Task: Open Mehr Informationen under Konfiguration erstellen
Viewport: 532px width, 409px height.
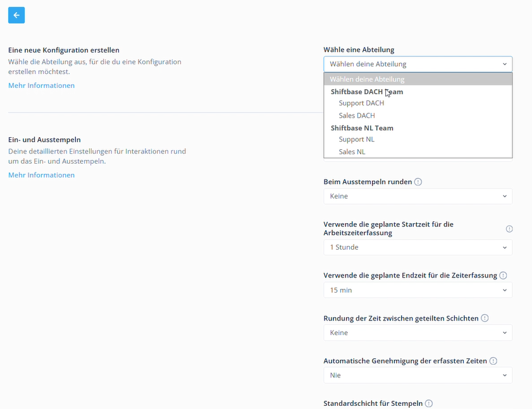Action: pyautogui.click(x=41, y=85)
